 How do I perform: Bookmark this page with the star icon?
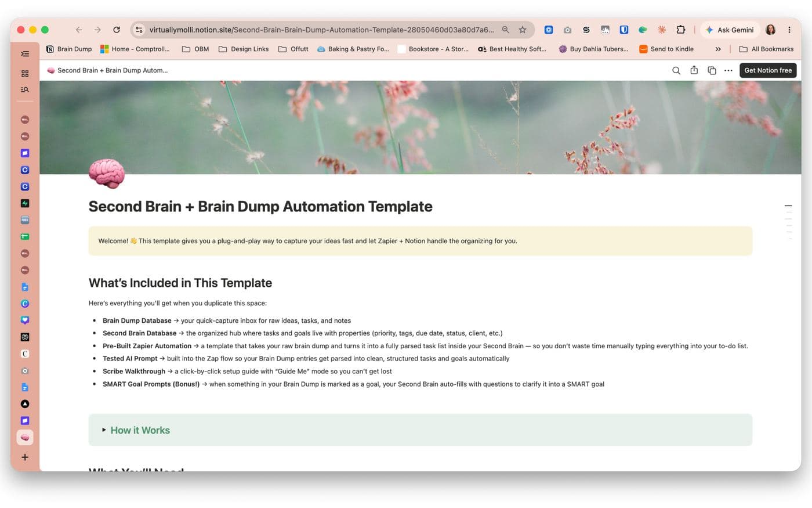[x=523, y=30]
